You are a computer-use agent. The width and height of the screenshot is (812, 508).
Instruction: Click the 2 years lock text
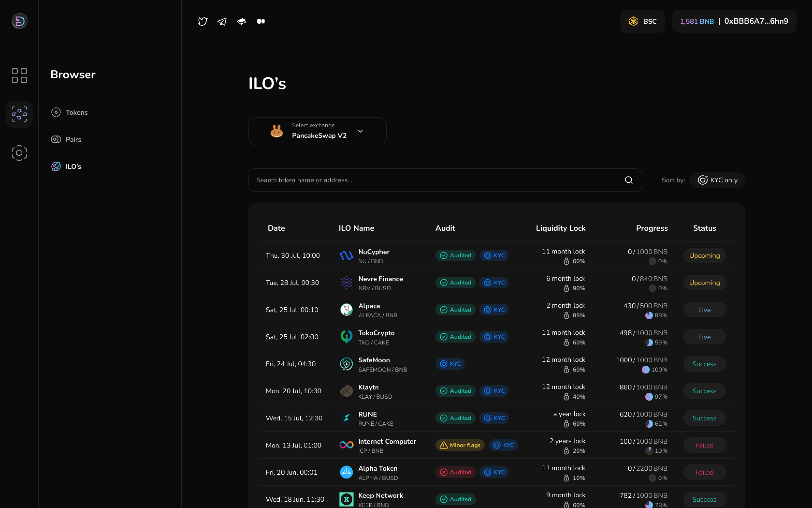567,441
